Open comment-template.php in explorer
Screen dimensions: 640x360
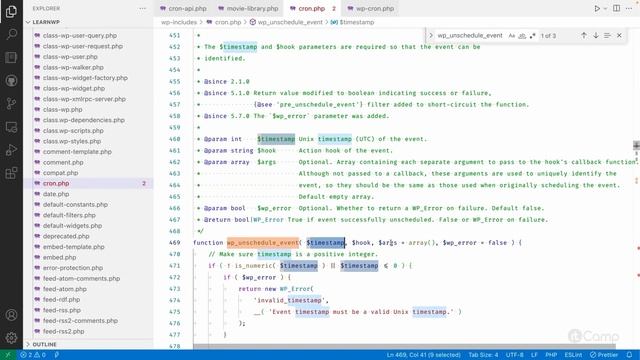(77, 152)
